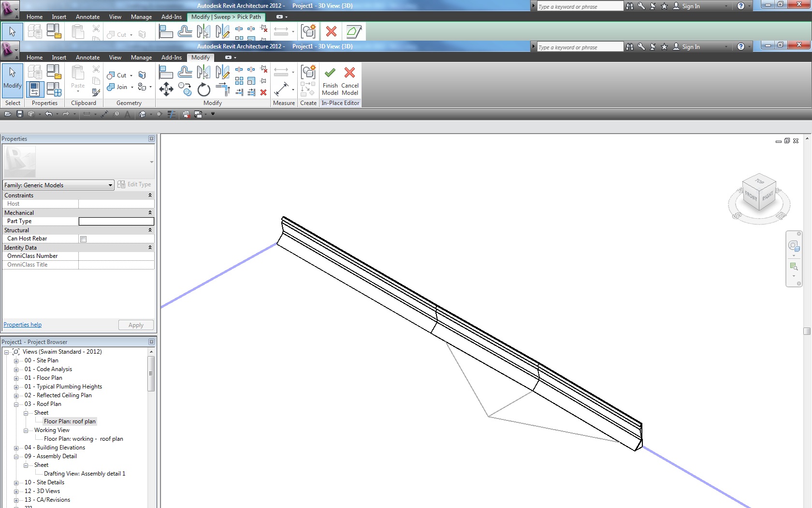Image resolution: width=812 pixels, height=508 pixels.
Task: Open the Annotate tab in the front Revit window
Action: [87, 58]
